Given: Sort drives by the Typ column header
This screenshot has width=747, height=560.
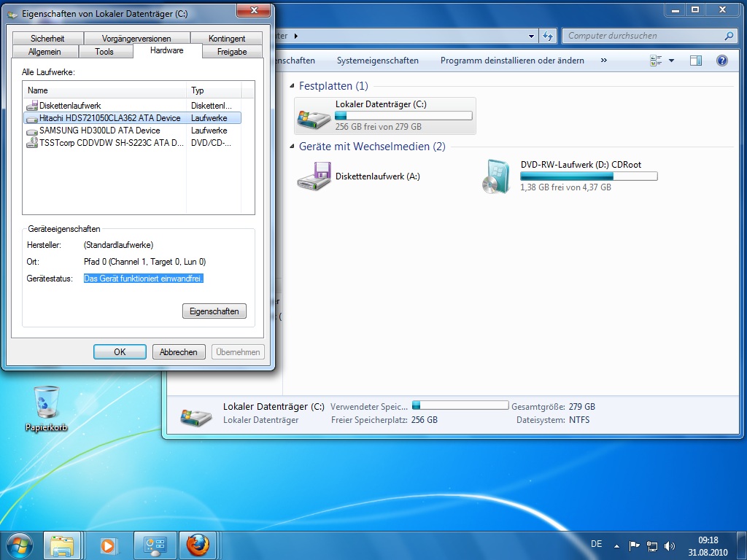Looking at the screenshot, I should click(x=214, y=90).
